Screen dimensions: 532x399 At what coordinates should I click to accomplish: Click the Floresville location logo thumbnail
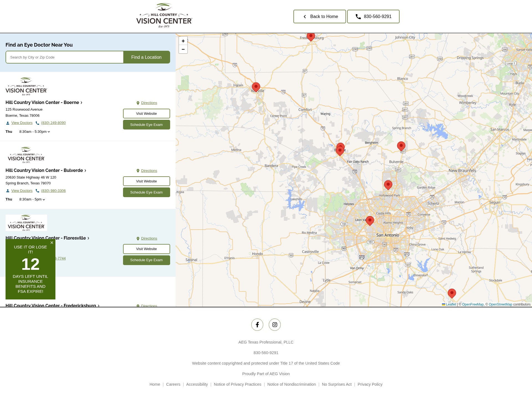pyautogui.click(x=26, y=223)
